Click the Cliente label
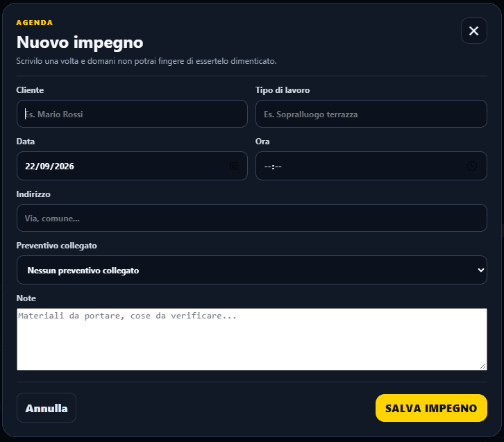Viewport: 504px width, 442px height. tap(30, 90)
